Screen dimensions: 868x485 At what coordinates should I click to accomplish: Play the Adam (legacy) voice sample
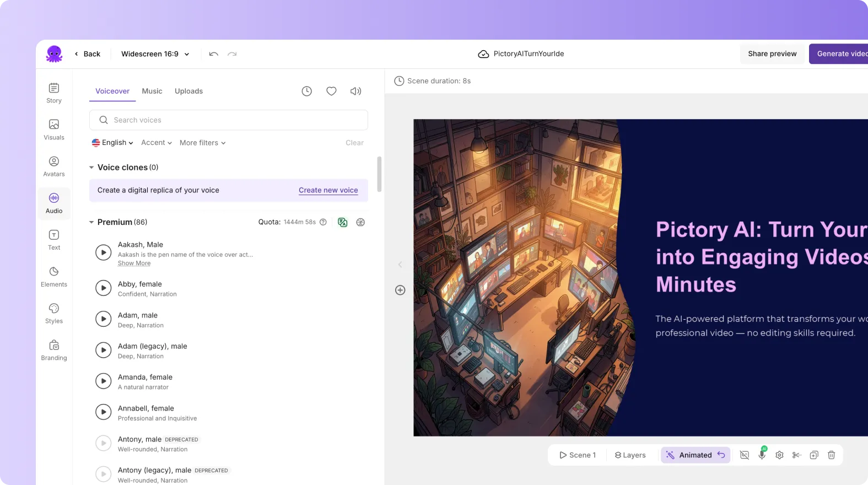(x=104, y=350)
